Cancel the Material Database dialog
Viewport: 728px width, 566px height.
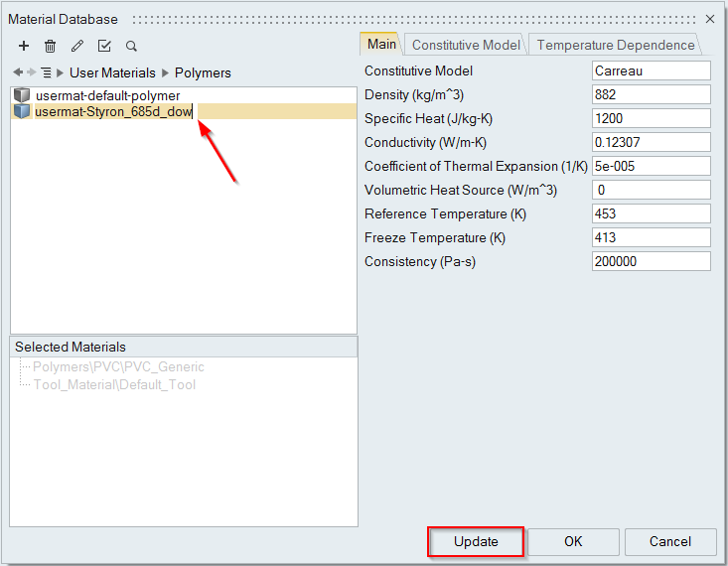pyautogui.click(x=669, y=541)
